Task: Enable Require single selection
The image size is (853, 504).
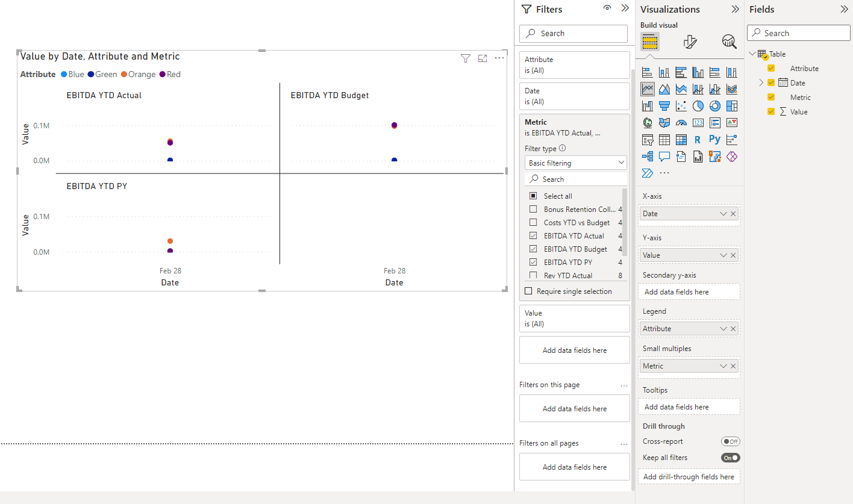Action: pos(528,291)
